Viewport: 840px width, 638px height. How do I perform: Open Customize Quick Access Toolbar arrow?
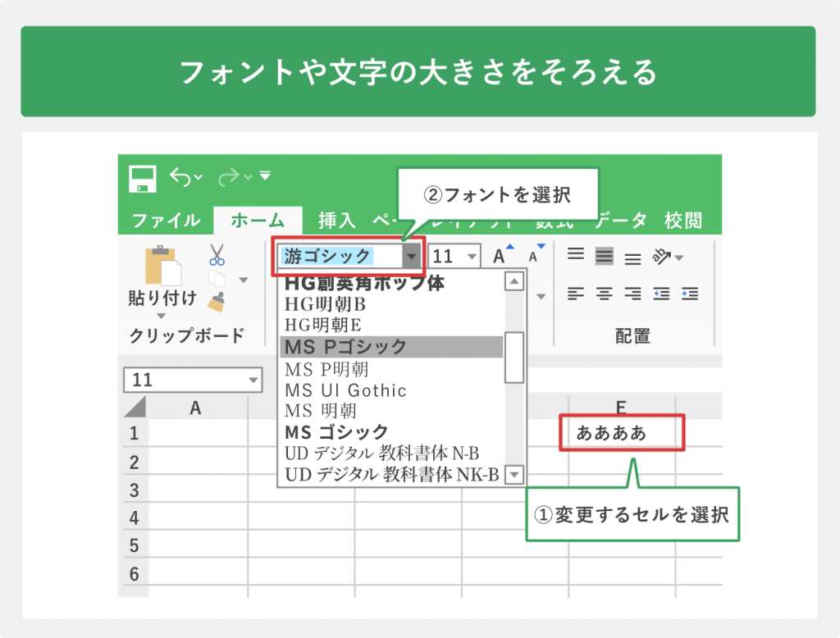tap(265, 175)
